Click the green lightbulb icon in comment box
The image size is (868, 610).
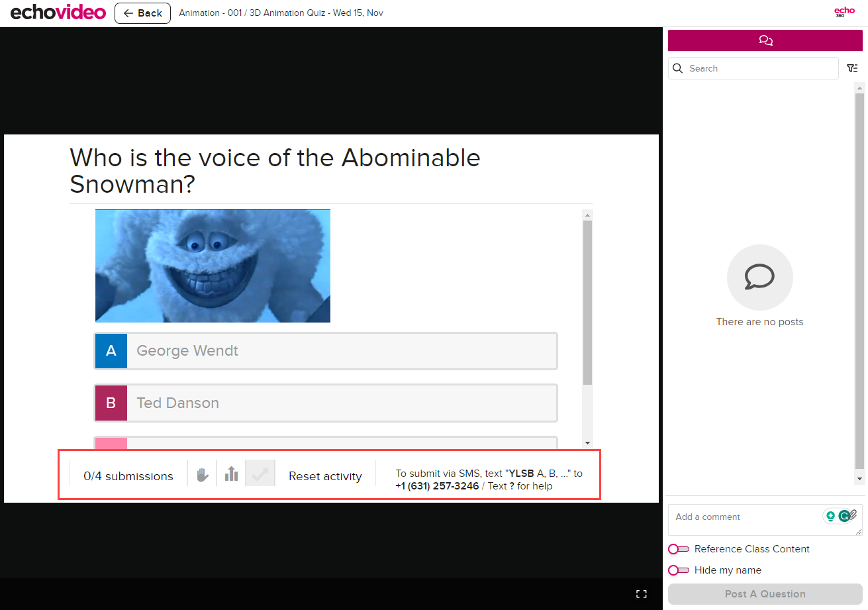pos(830,516)
